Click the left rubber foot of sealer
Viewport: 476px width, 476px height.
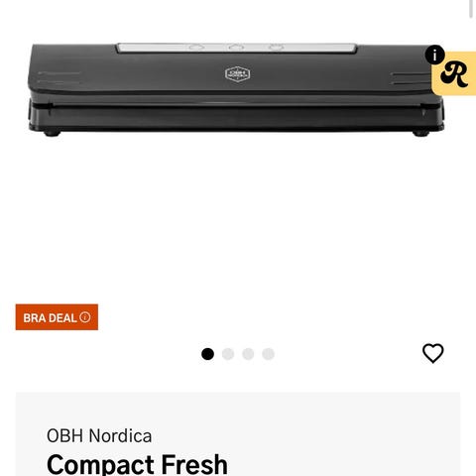(53, 133)
